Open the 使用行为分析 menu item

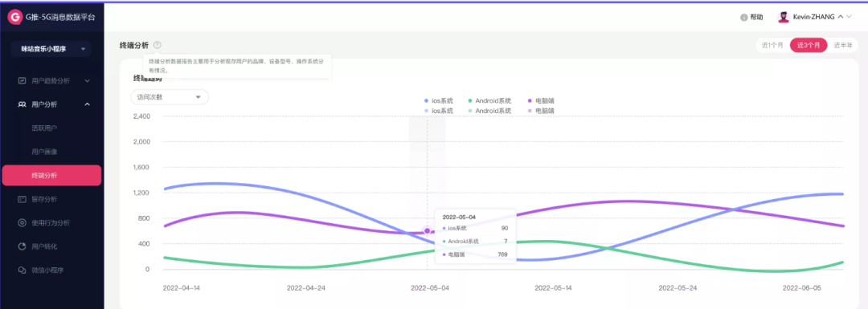pos(51,223)
